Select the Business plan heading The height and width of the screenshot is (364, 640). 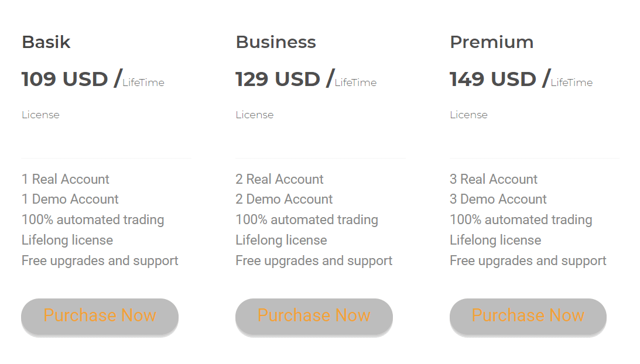[x=275, y=42]
